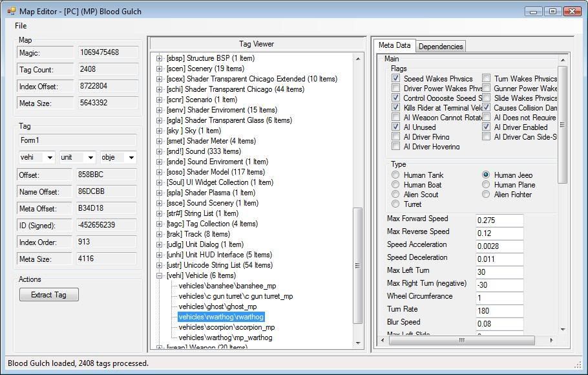This screenshot has width=588, height=375.
Task: Select vehicles\banshee\banshee_mp tag
Action: (227, 286)
